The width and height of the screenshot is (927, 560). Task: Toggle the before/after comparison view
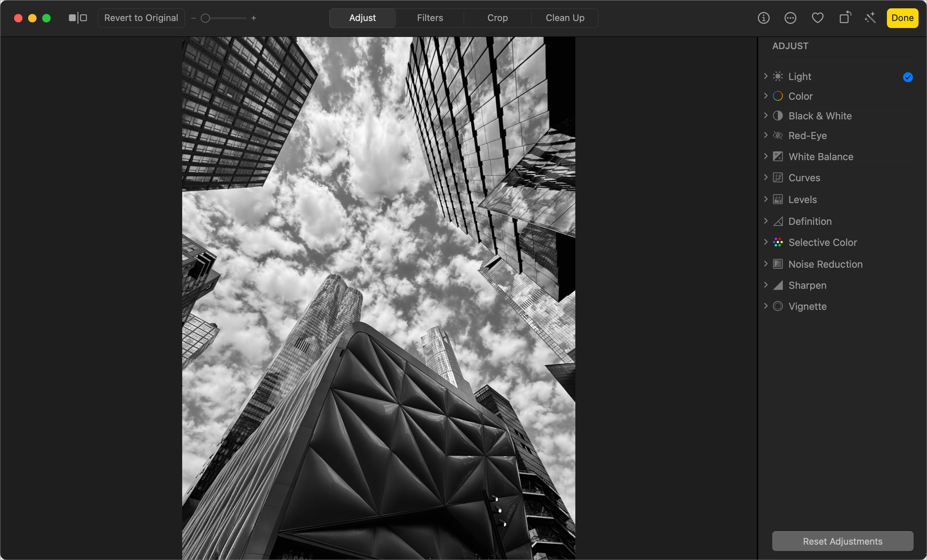pos(78,18)
